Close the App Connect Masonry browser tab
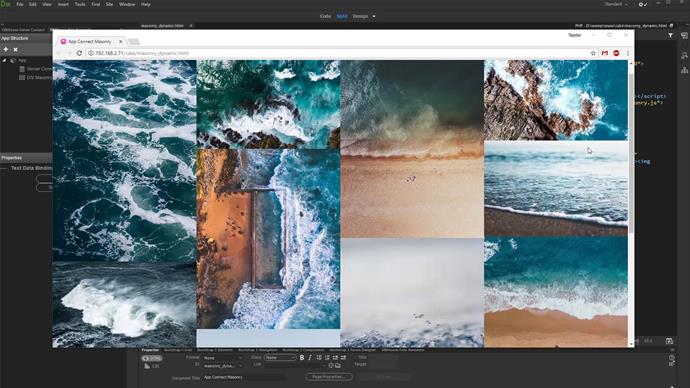Screen dimensions: 690x388 pyautogui.click(x=121, y=41)
